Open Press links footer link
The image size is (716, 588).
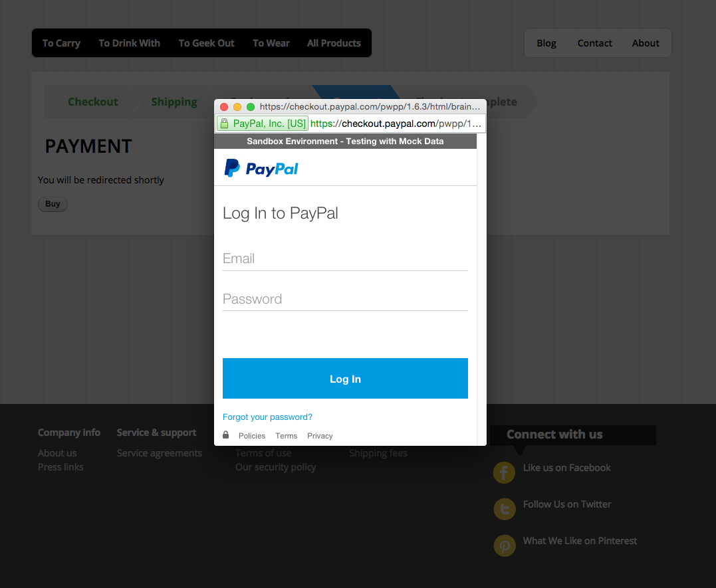[x=60, y=466]
